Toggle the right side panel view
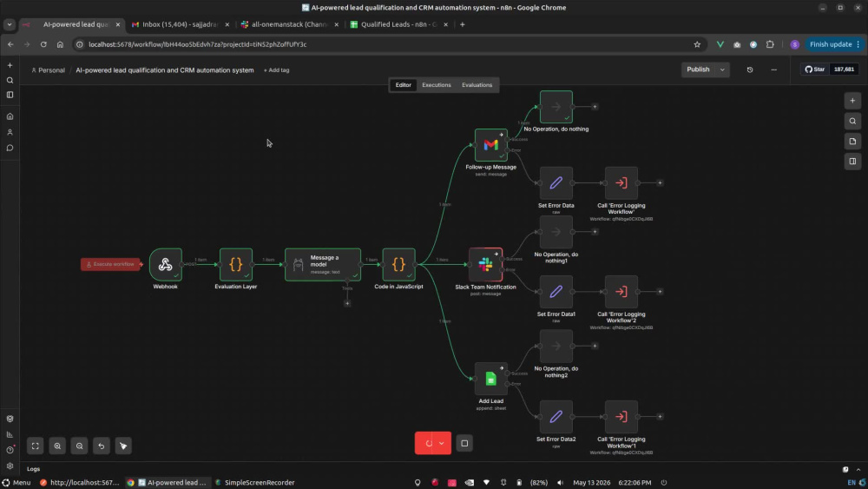The width and height of the screenshot is (868, 489). pyautogui.click(x=852, y=162)
